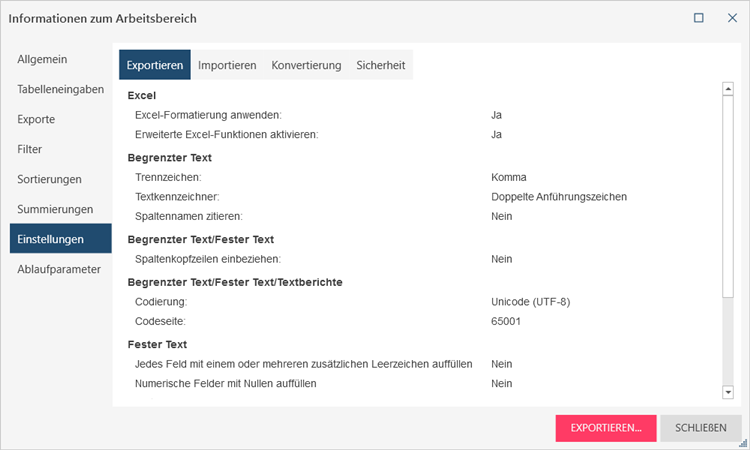
Task: Click the Exportieren... button
Action: point(606,428)
